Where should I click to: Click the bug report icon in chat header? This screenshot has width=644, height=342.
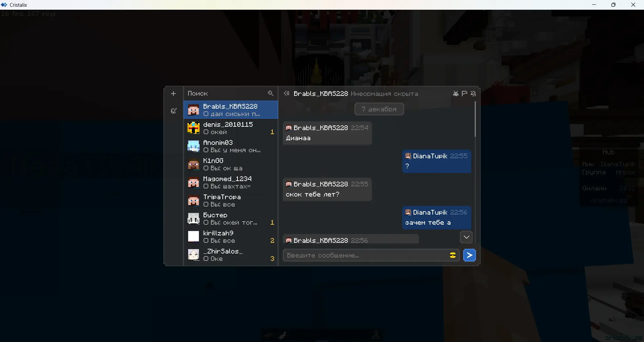[x=455, y=94]
